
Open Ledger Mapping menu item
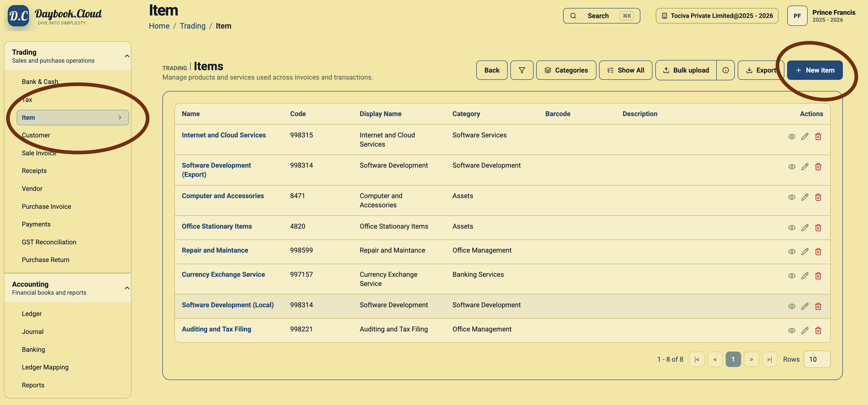[45, 367]
